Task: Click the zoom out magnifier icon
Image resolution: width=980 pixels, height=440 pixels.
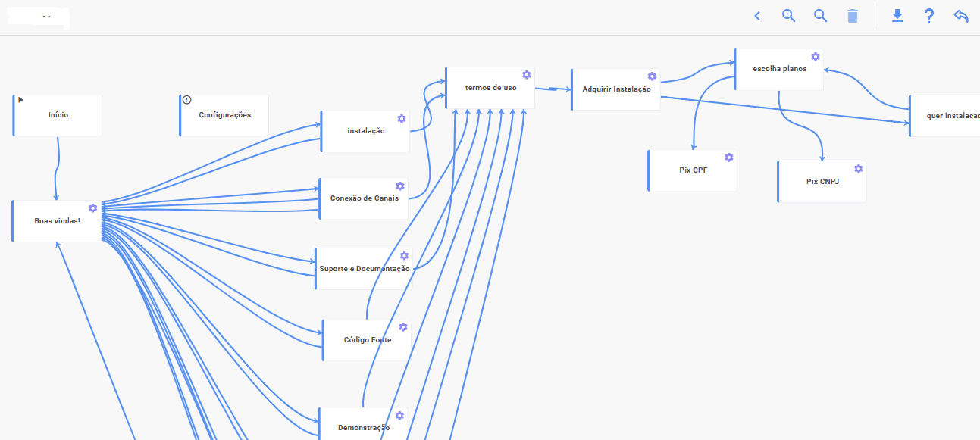Action: click(820, 16)
